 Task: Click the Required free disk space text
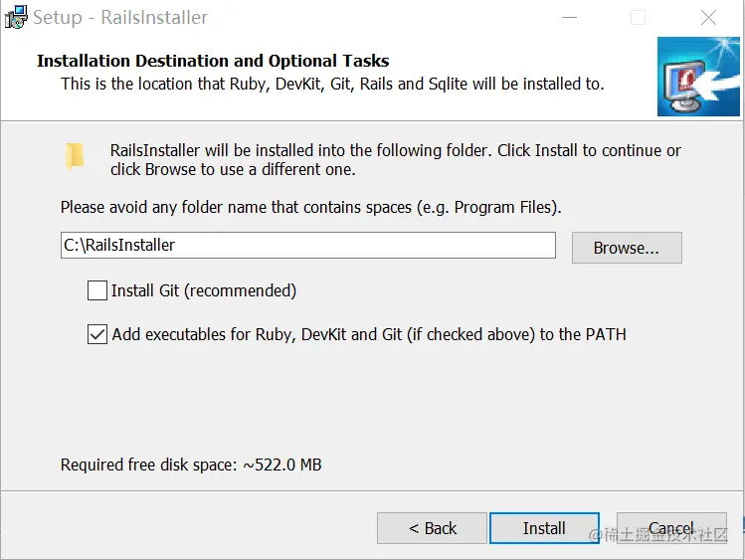click(x=191, y=465)
